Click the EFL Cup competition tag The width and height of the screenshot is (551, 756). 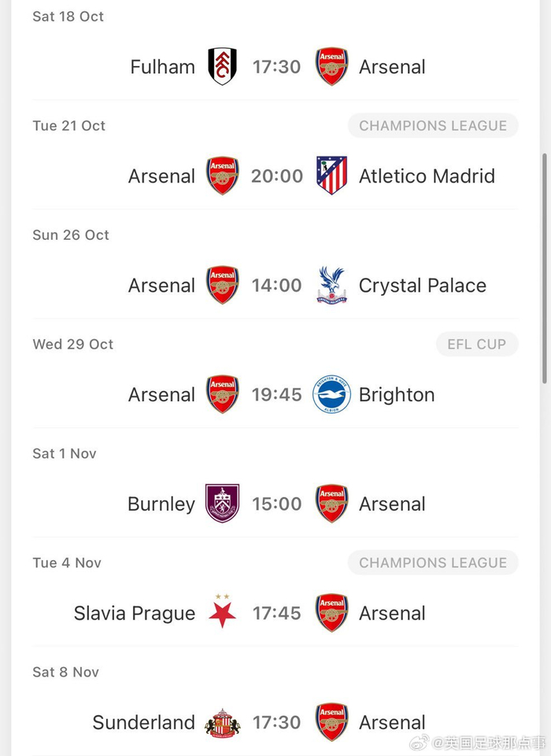(476, 345)
